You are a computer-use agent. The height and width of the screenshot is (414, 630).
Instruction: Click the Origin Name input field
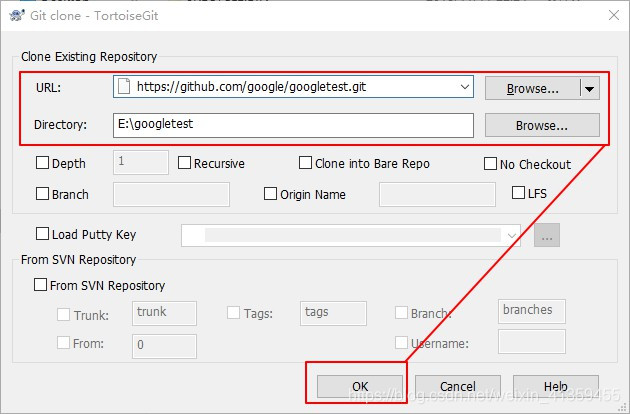point(437,195)
